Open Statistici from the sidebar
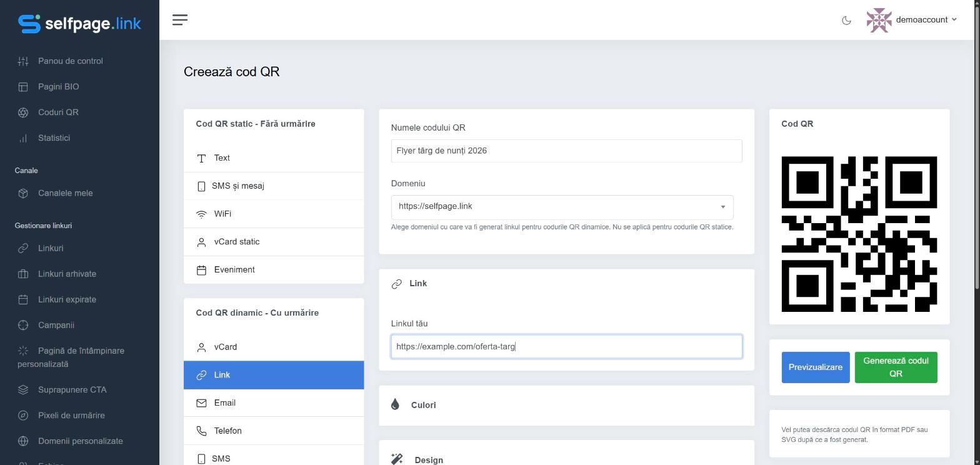This screenshot has height=465, width=980. (x=54, y=138)
